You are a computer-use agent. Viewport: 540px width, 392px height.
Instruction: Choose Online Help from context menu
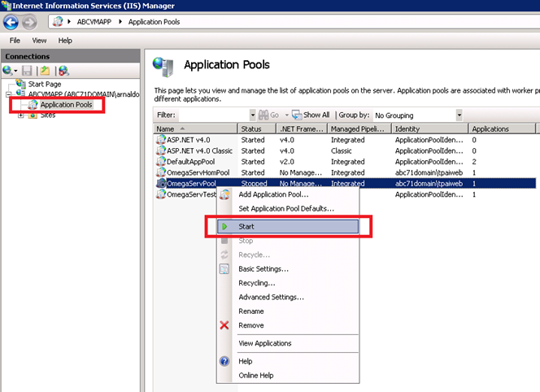point(288,375)
